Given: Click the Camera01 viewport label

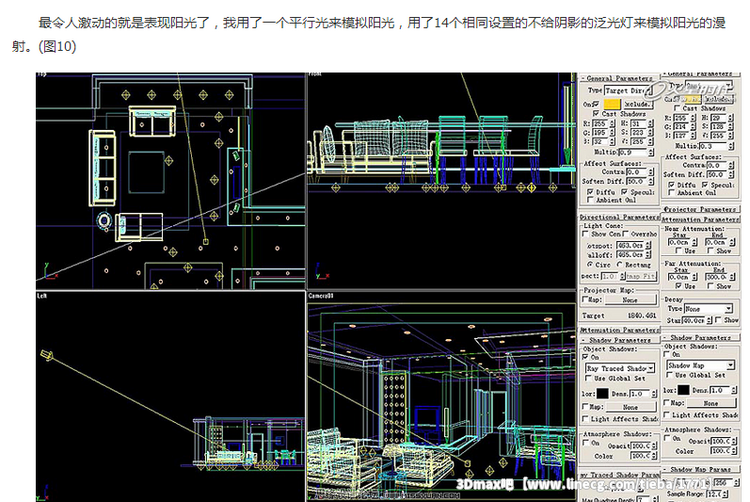Looking at the screenshot, I should (321, 296).
